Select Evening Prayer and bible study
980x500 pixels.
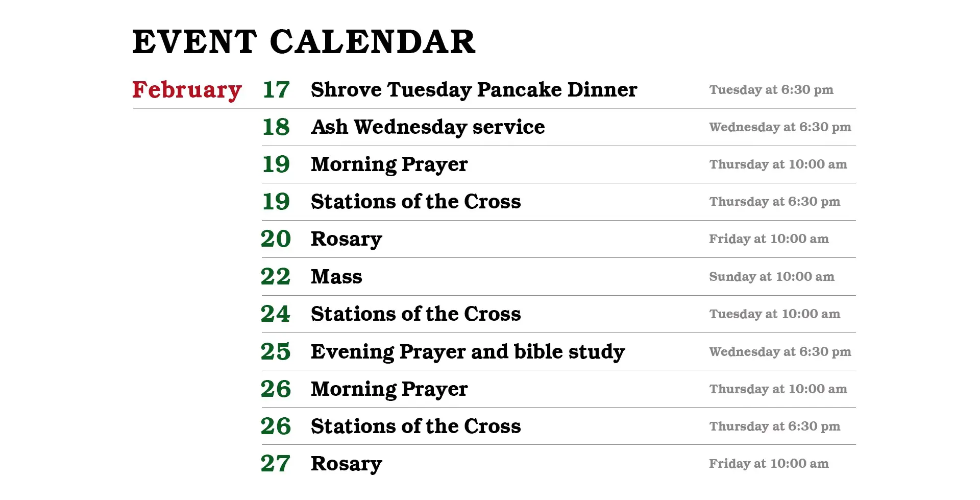coord(468,352)
